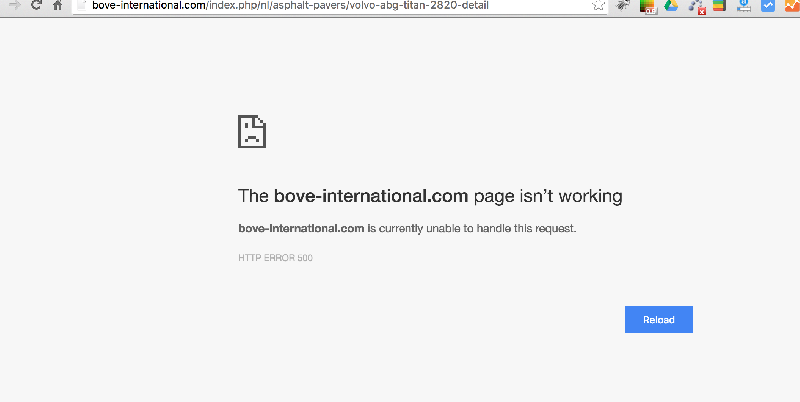Focus the address bar URL field
800x402 pixels.
pos(339,6)
